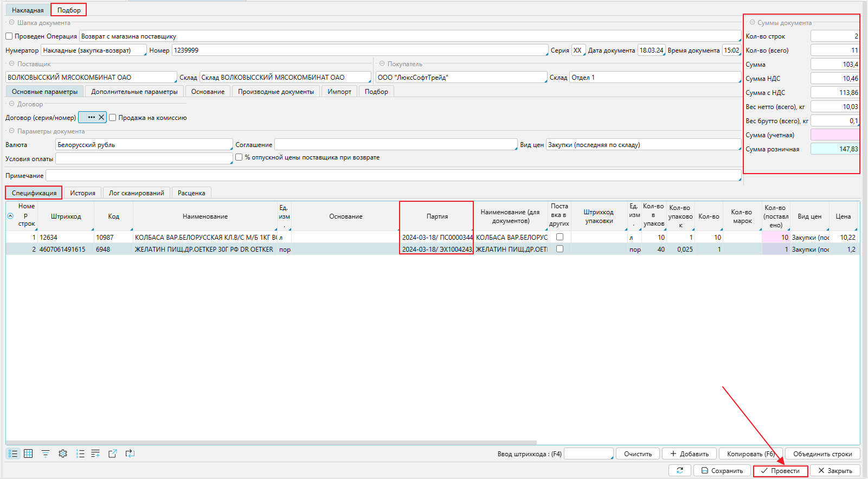Viewport: 868px width, 479px height.
Task: Switch to the История tab
Action: (82, 193)
